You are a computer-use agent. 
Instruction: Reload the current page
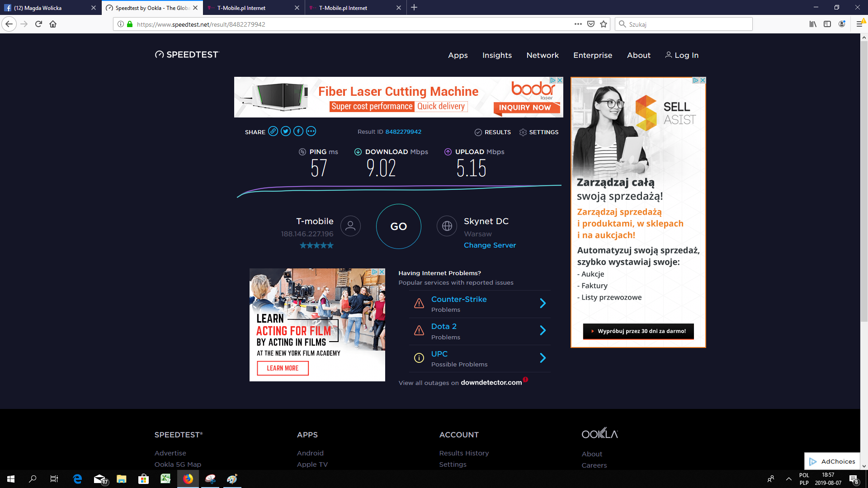[38, 24]
